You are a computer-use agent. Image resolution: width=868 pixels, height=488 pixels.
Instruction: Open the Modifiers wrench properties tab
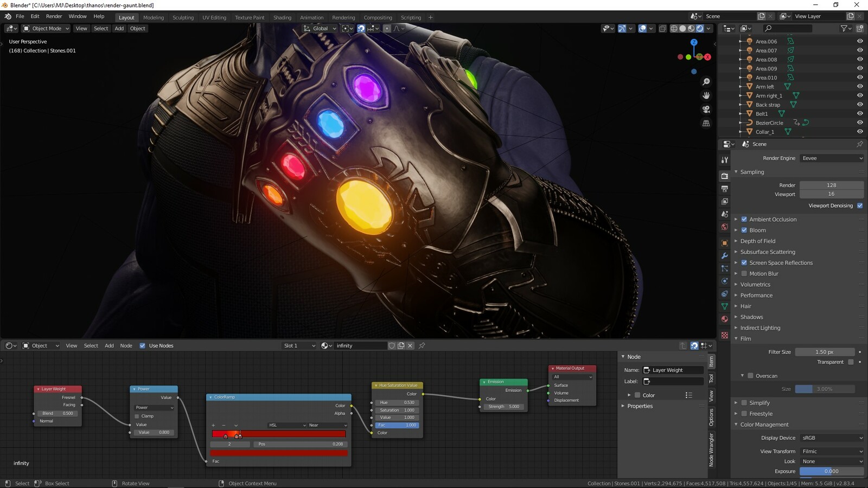(x=724, y=255)
